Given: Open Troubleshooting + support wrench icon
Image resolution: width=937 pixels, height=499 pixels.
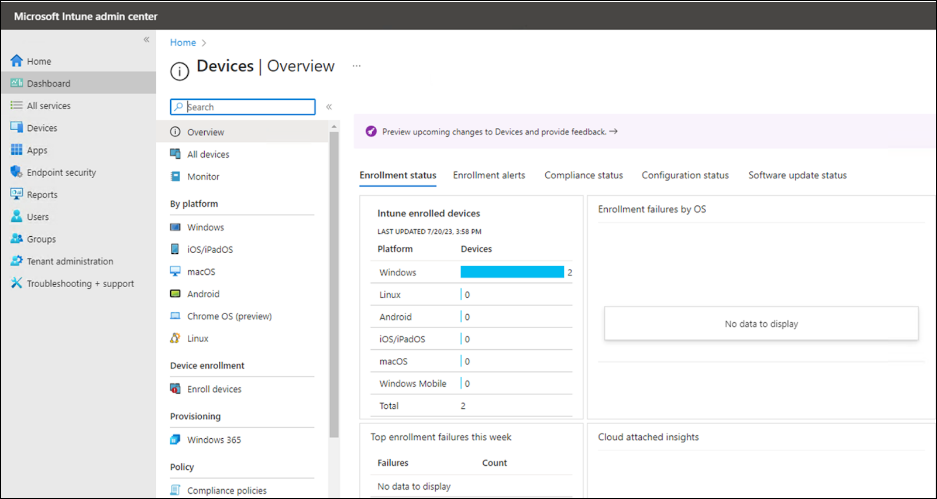Looking at the screenshot, I should 16,283.
